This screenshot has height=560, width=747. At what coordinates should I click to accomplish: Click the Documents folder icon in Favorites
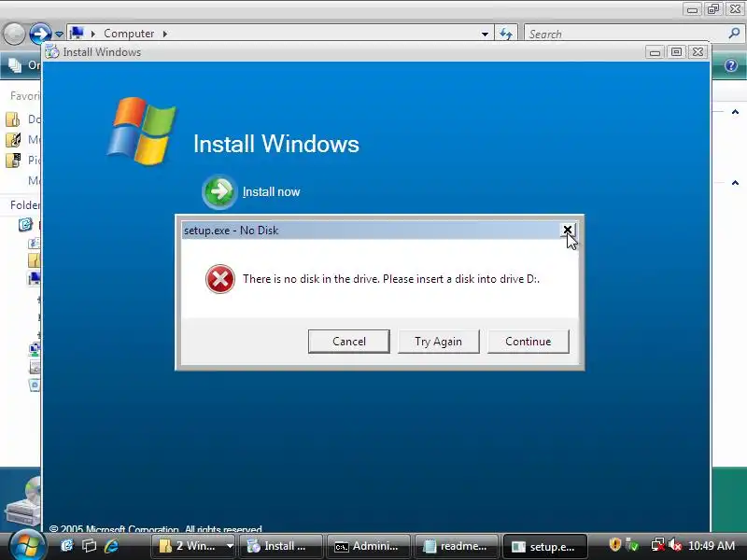[x=13, y=119]
